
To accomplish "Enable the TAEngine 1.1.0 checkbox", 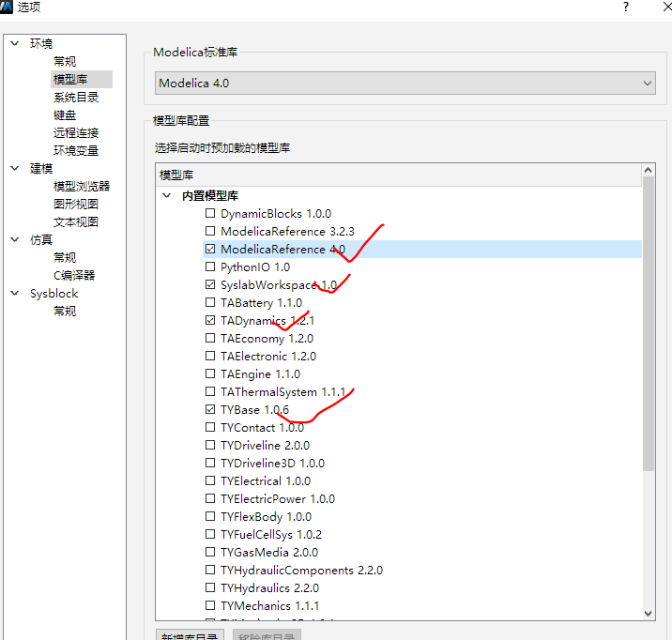I will click(210, 373).
